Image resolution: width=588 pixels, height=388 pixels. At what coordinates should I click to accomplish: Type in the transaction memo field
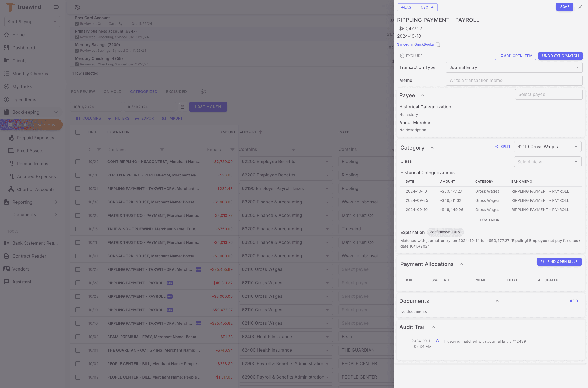(x=513, y=80)
